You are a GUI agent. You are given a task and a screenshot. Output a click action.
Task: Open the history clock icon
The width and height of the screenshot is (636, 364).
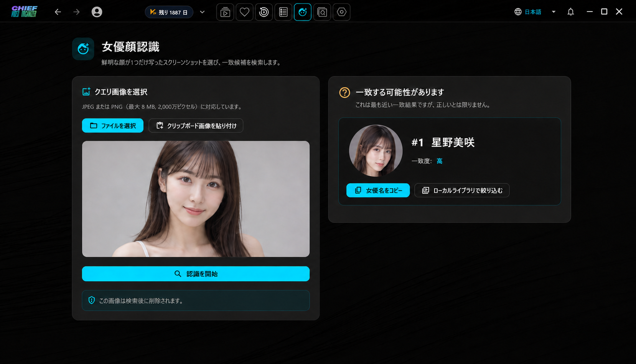click(x=264, y=12)
